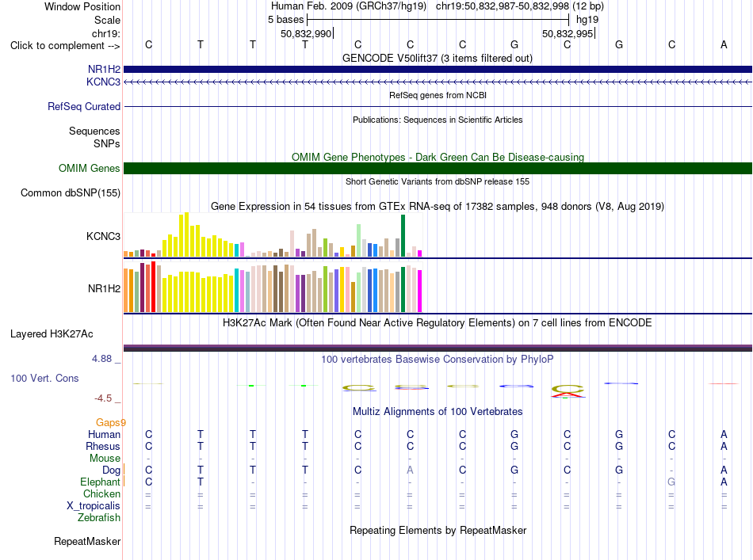753x560 pixels.
Task: Click the 'RefSeq genes from NCBI' title
Action: pos(438,95)
